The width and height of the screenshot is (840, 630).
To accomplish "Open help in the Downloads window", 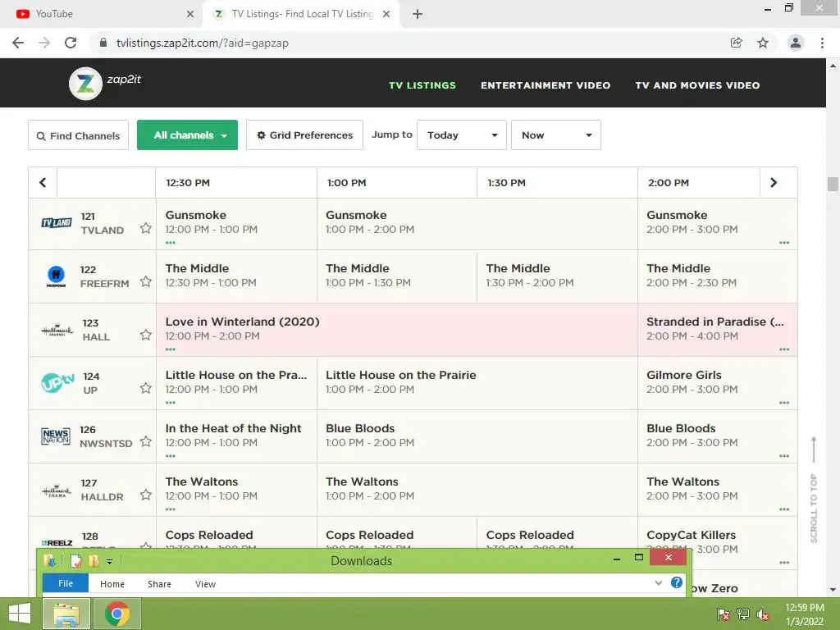I will point(677,582).
